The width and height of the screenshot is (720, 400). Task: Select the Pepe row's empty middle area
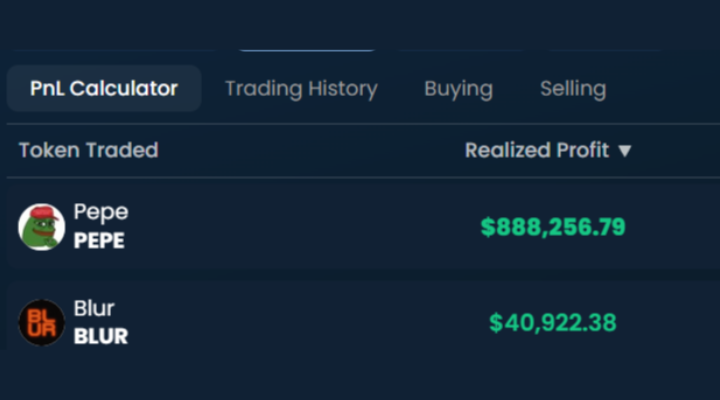click(x=300, y=227)
